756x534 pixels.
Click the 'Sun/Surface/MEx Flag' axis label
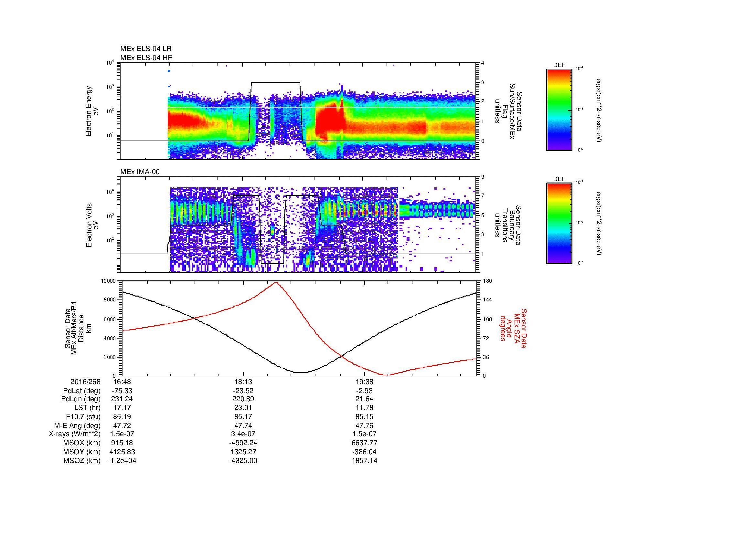[508, 111]
